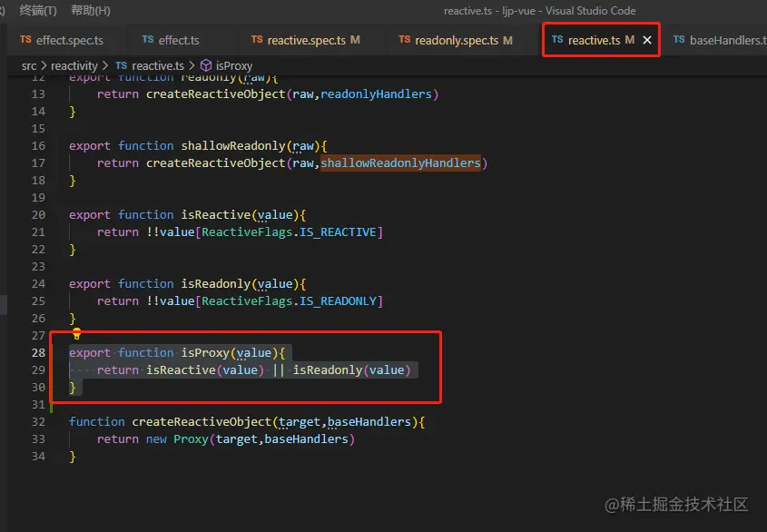Click line number 21 in the gutter
Screen dimensions: 767x532
(x=38, y=232)
